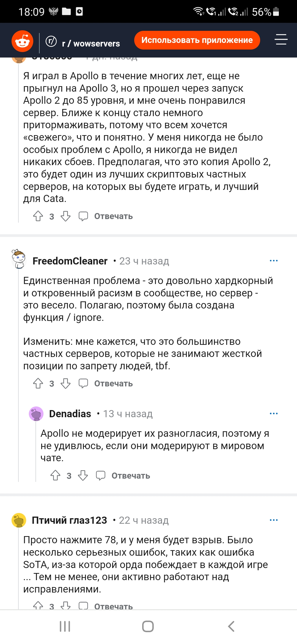Viewport: 297px width, 644px height.
Task: Downvote Denadias's reply
Action: click(83, 475)
